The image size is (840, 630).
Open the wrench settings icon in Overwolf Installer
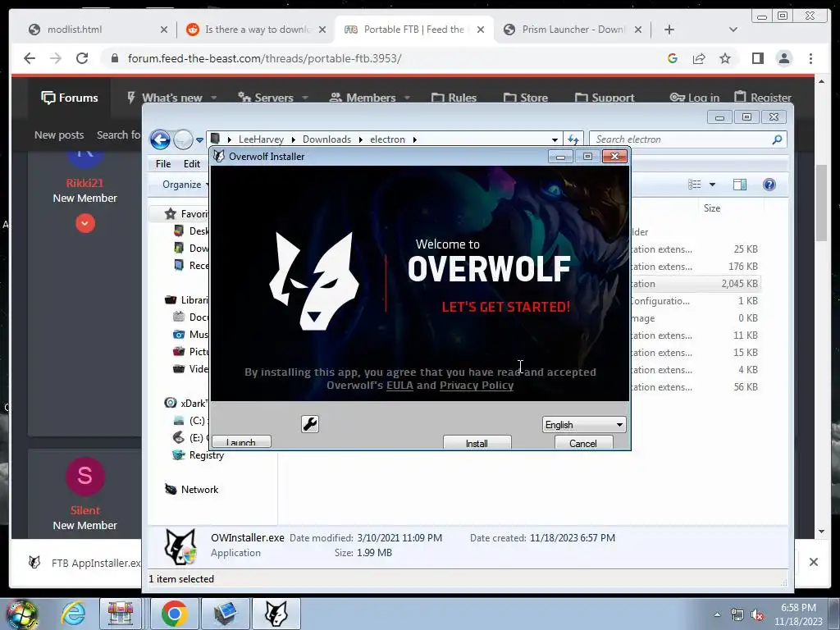click(309, 424)
